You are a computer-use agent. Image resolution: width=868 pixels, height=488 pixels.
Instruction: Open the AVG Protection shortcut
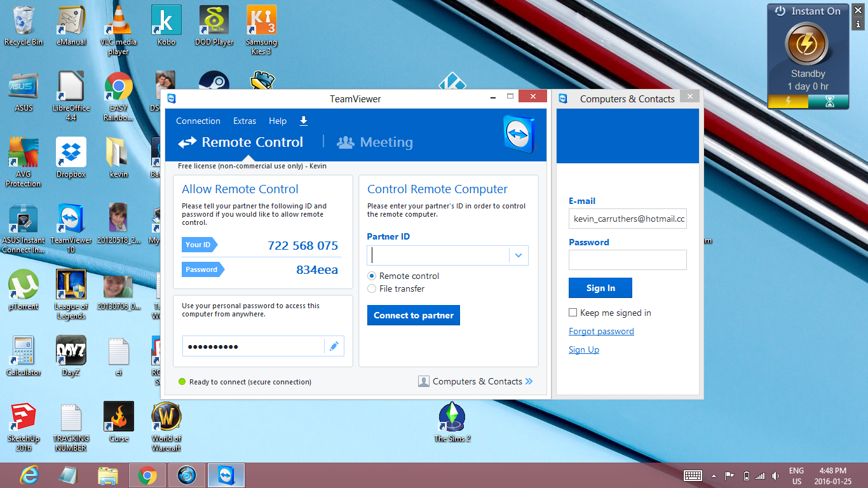pyautogui.click(x=24, y=162)
